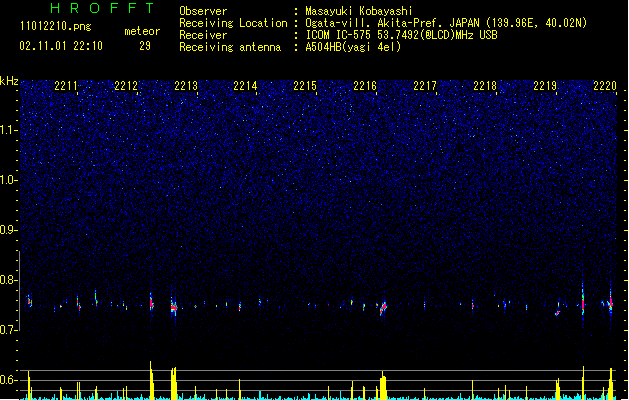Click the HROFFT title text
This screenshot has width=629, height=400.
click(103, 8)
